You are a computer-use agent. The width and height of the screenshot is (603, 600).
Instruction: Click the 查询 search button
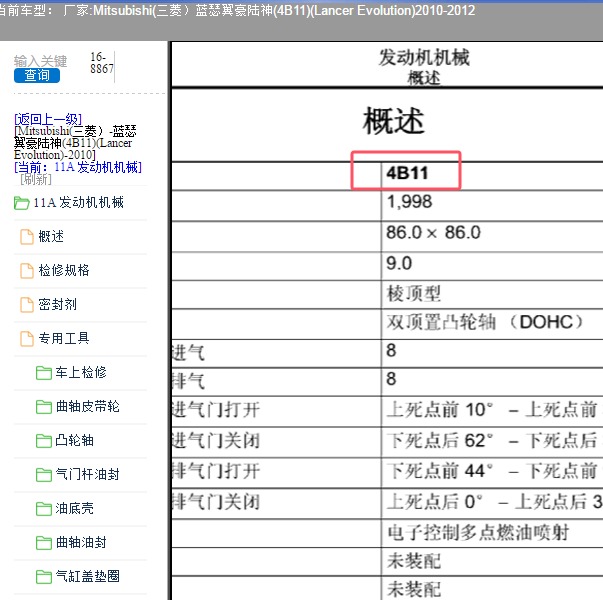(x=37, y=75)
